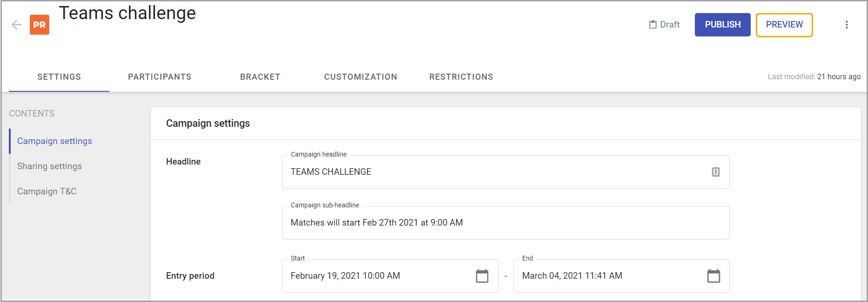Click the Headline row label
Viewport: 868px width, 302px height.
(183, 162)
